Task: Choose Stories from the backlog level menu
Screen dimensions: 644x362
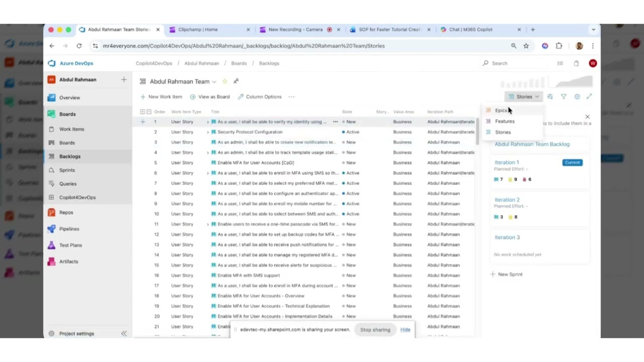Action: (503, 132)
